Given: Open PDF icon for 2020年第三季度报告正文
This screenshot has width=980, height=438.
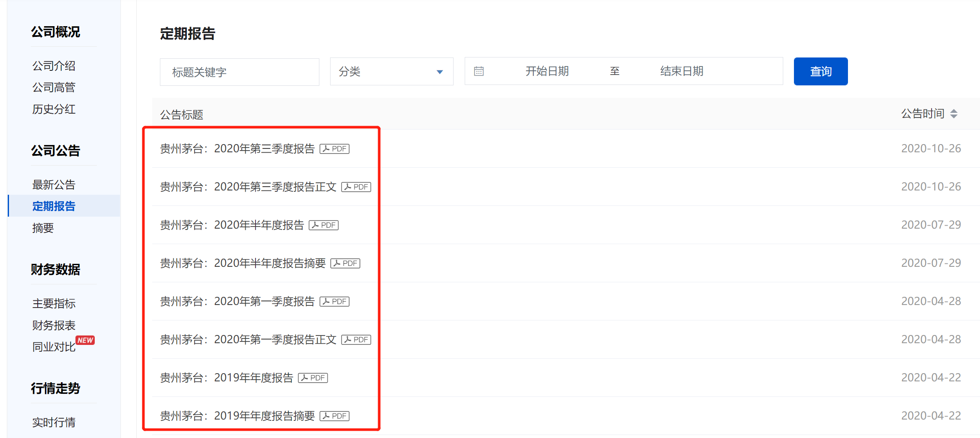Looking at the screenshot, I should [356, 187].
